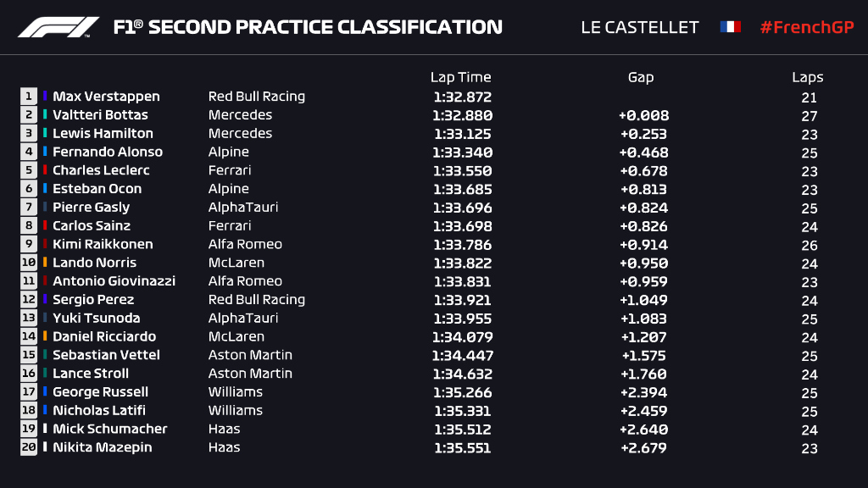
Task: Click the position 20 number badge
Action: (x=29, y=447)
